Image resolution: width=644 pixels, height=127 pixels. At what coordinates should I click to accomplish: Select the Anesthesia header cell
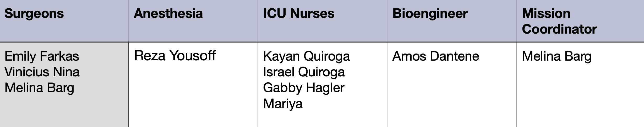pos(168,14)
